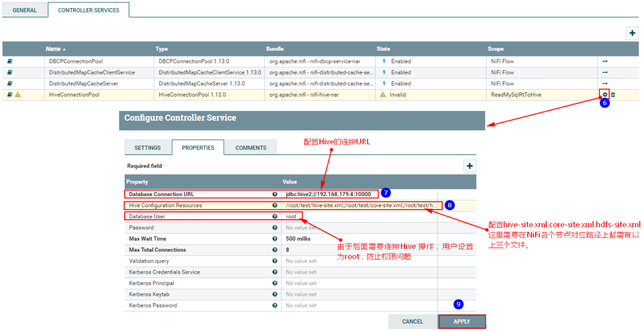Delete HiveConnectionPool with the trash icon
Viewport: 644px width, 331px height.
pyautogui.click(x=613, y=95)
